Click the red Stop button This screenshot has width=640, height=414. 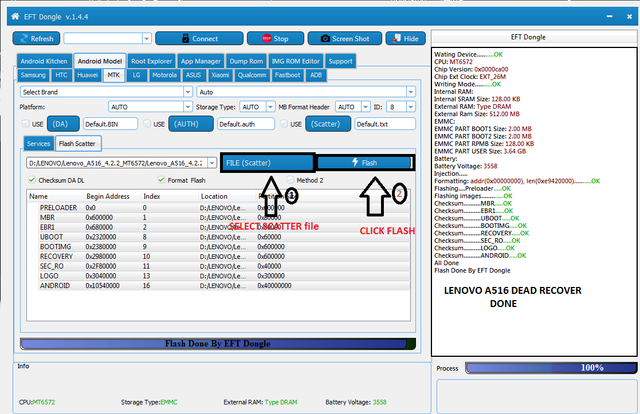click(x=276, y=38)
